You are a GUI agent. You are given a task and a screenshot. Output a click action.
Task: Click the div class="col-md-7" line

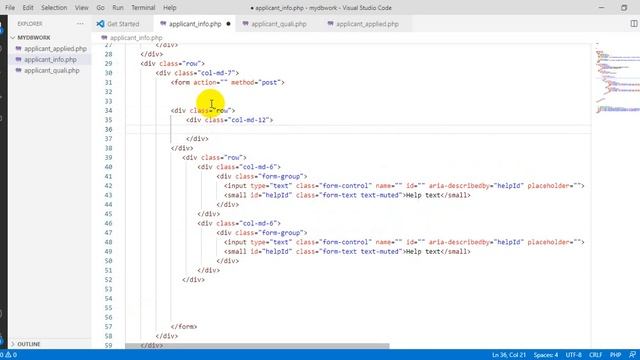tap(197, 73)
